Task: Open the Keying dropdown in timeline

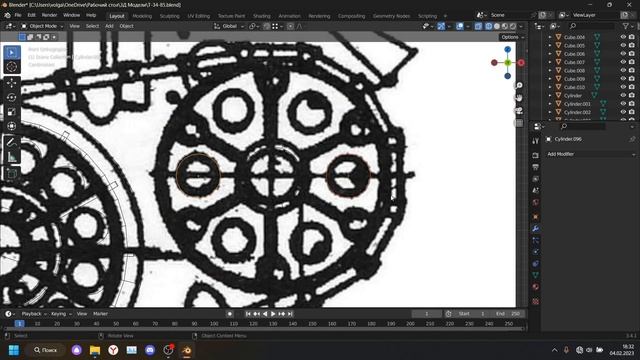Action: [x=61, y=314]
